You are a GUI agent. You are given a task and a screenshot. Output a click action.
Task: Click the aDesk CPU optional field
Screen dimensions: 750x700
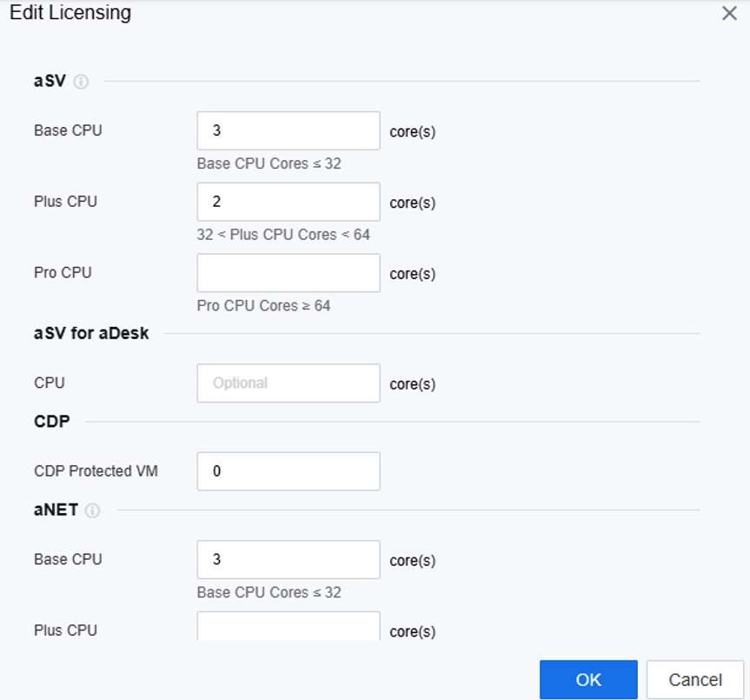(x=289, y=383)
